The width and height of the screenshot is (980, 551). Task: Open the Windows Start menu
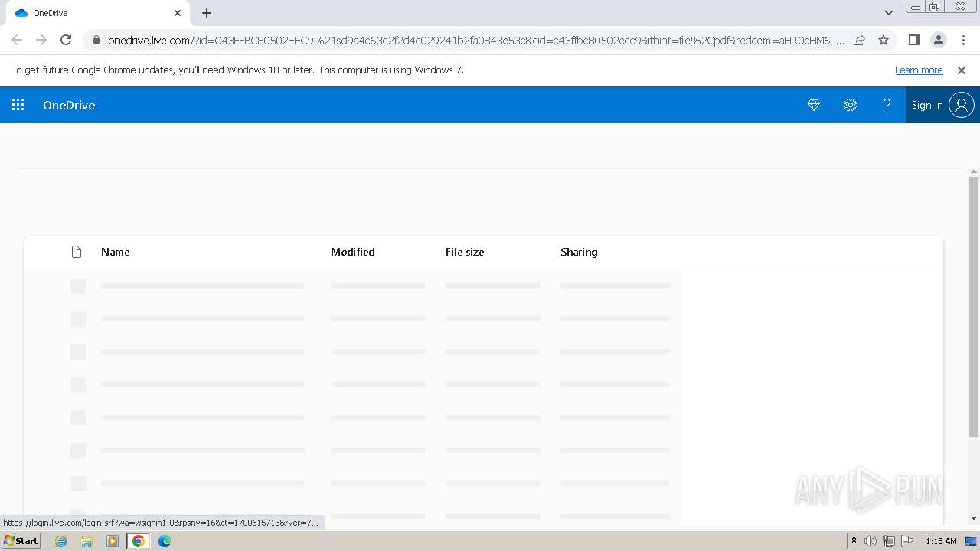[x=21, y=541]
